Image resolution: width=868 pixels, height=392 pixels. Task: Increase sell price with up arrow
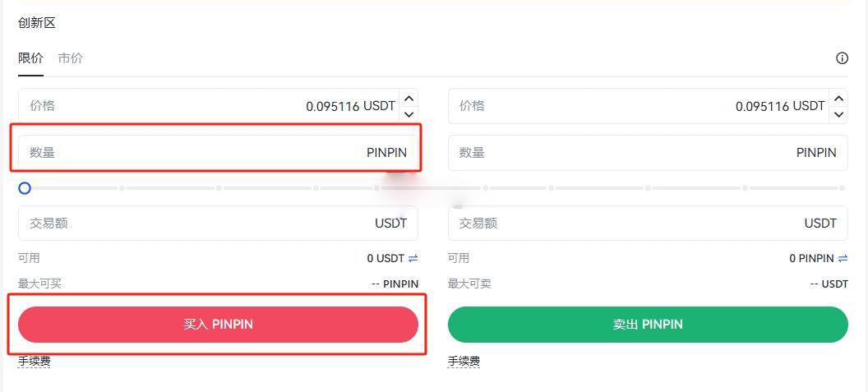(x=838, y=99)
